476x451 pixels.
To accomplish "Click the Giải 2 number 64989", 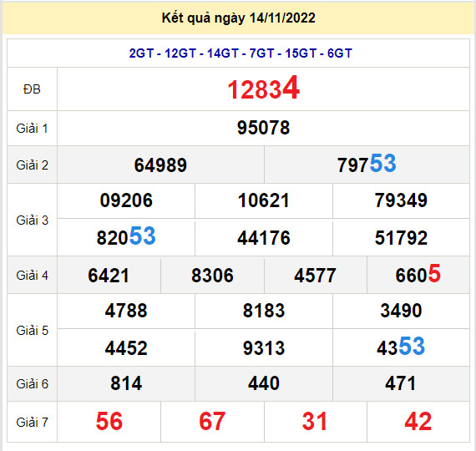I will tap(160, 165).
